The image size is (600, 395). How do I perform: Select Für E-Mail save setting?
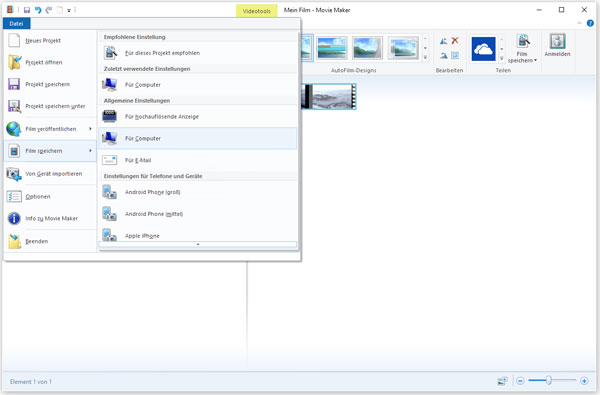coord(197,160)
